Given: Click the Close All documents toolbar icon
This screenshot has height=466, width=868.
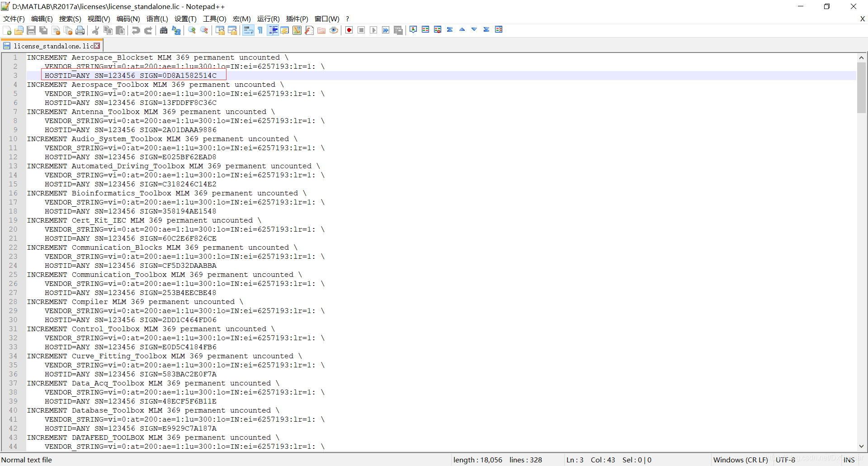Looking at the screenshot, I should (68, 30).
